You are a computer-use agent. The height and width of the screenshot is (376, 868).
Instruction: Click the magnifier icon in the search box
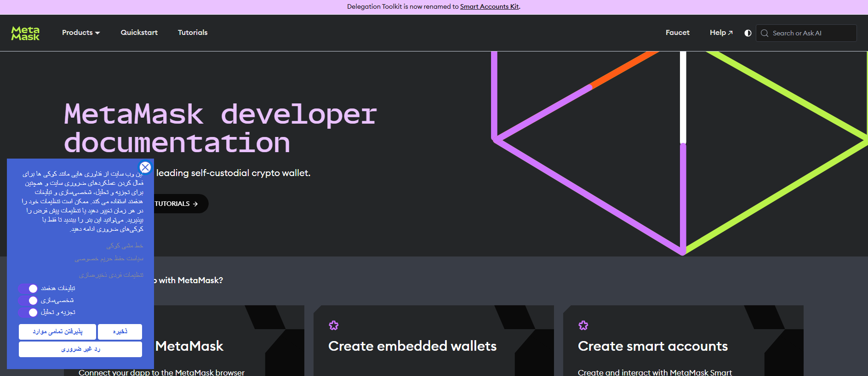[x=765, y=33]
